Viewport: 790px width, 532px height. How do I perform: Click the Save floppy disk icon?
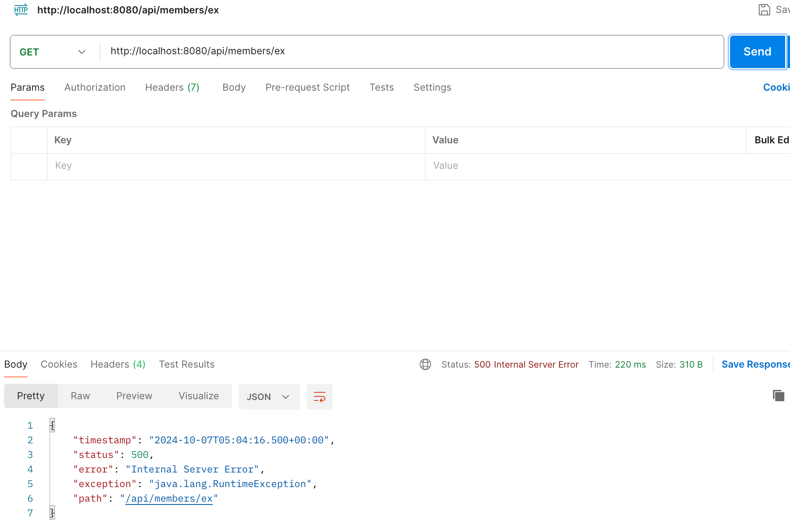[764, 10]
